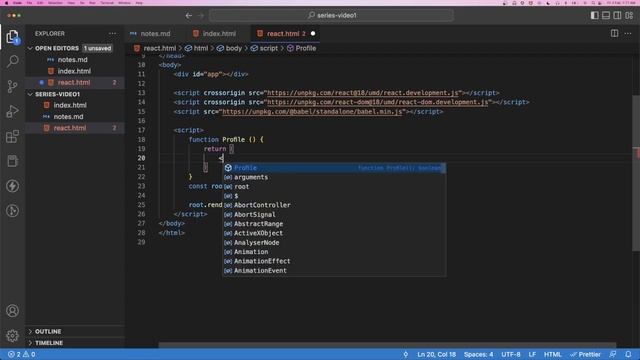Viewport: 640px width, 360px height.
Task: Open the Extensions view
Action: click(x=12, y=136)
